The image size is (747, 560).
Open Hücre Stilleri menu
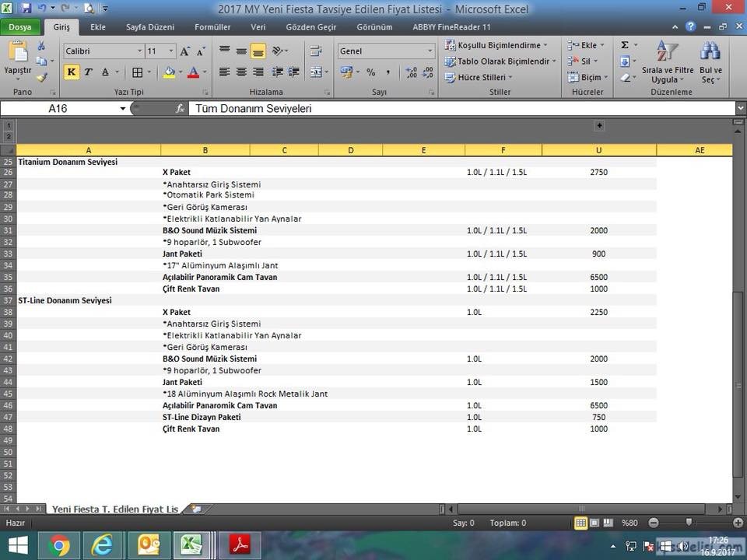tap(479, 77)
